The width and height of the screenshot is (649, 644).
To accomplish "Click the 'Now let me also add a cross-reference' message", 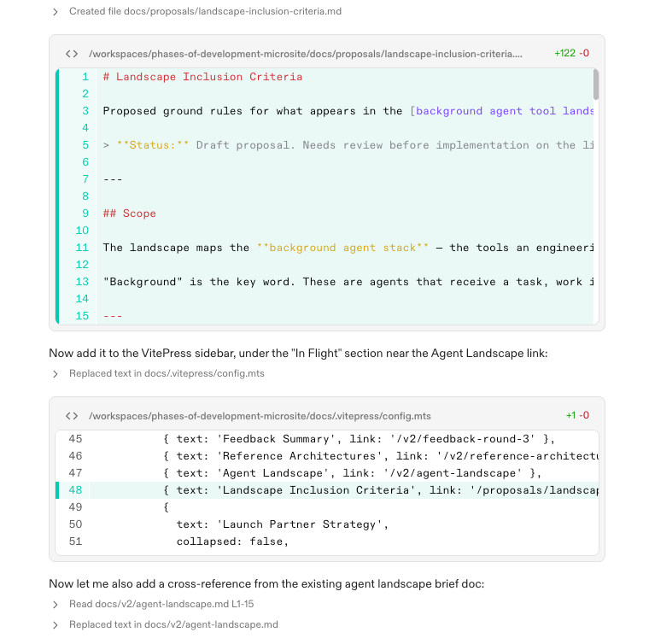I will 266,584.
